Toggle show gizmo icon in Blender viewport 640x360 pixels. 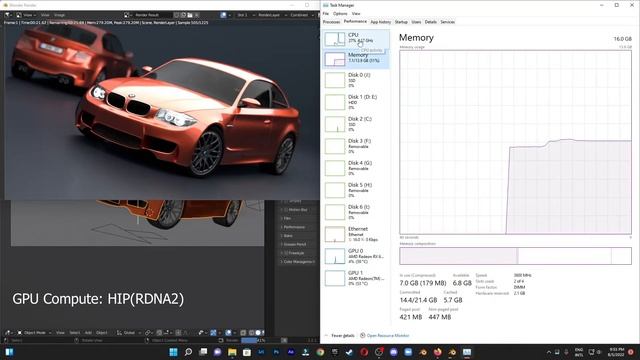[x=213, y=333]
